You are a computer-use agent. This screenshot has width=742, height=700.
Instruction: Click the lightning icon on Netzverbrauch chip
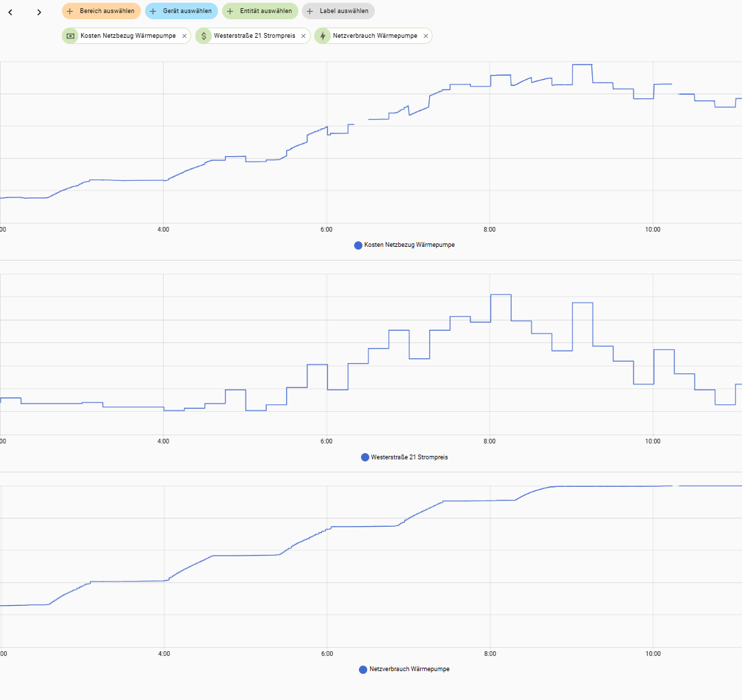tap(323, 36)
